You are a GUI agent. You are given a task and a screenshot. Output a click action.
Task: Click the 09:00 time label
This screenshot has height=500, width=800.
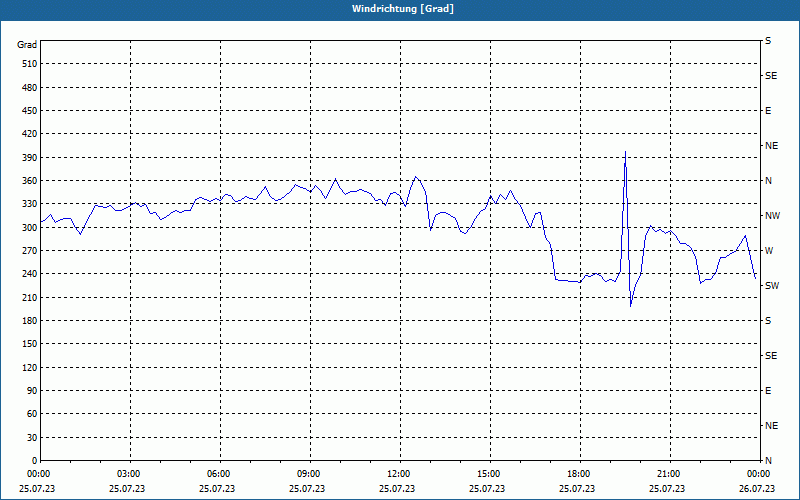tap(310, 474)
